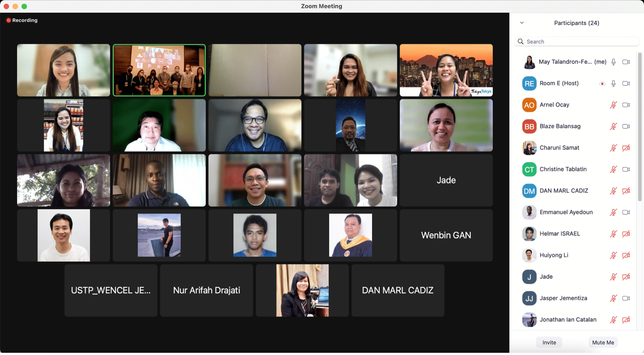Click Jasper Jementiza in participants list

(x=563, y=298)
